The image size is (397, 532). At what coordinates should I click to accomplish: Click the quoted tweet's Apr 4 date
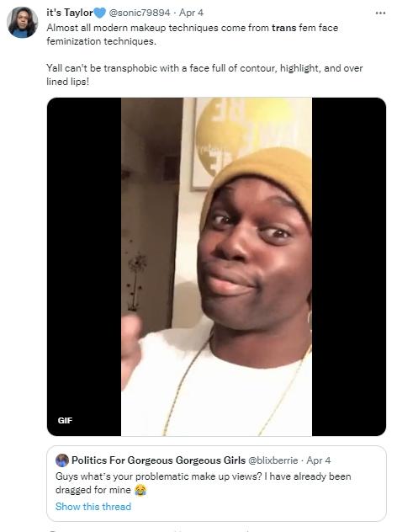click(x=319, y=460)
